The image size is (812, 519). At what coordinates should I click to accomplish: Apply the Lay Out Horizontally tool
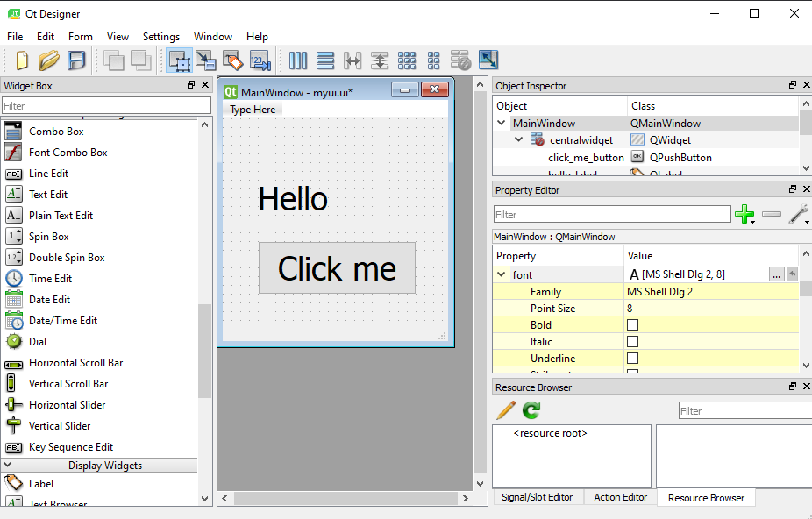pos(298,60)
